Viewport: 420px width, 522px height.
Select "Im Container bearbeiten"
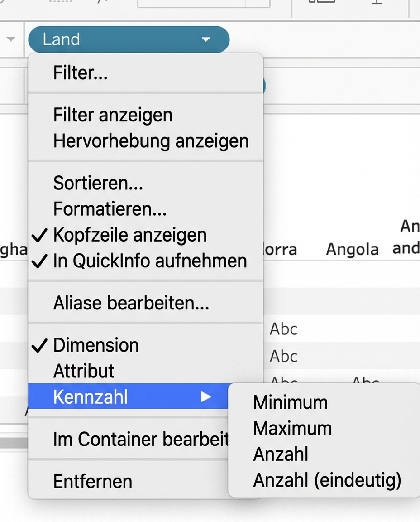coord(131,439)
